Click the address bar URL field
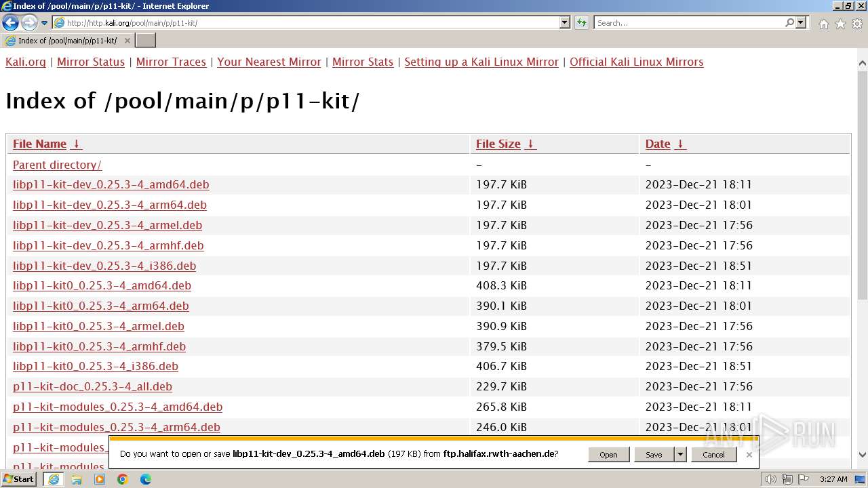 (306, 22)
